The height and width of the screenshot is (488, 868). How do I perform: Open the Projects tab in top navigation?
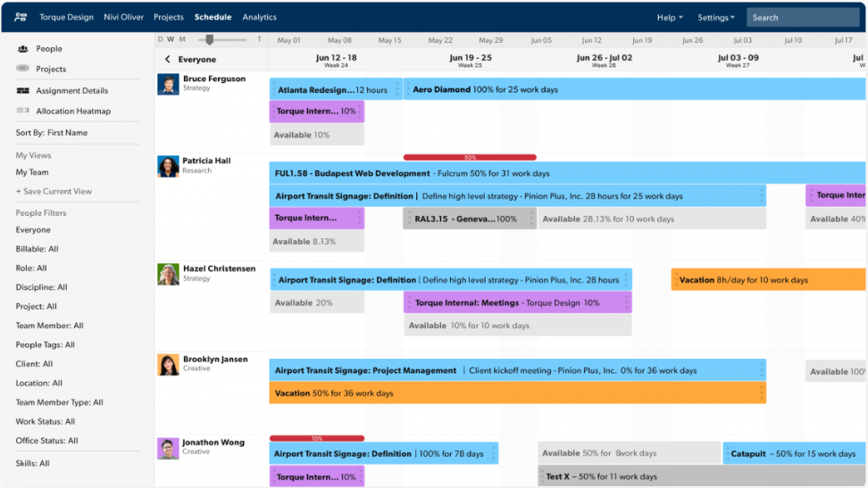click(168, 17)
